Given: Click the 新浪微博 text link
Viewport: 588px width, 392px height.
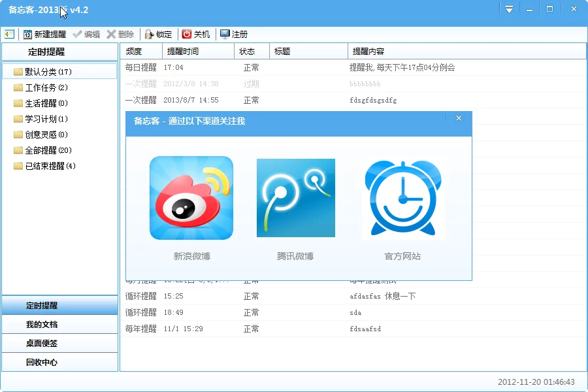Looking at the screenshot, I should point(191,256).
